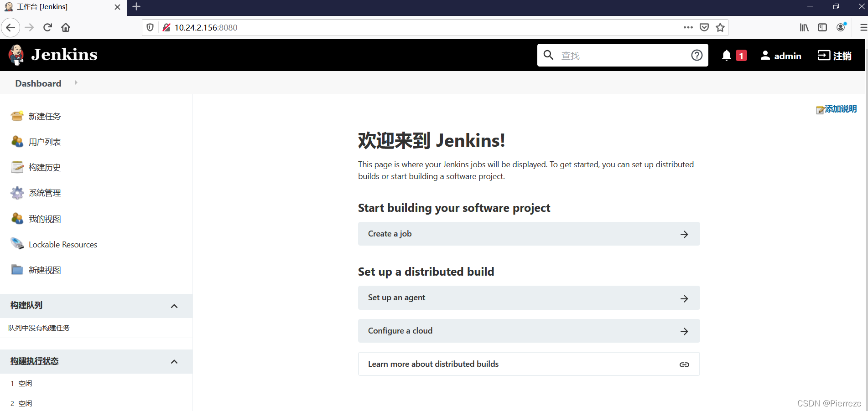Click the search magnifier icon
The height and width of the screenshot is (411, 868).
(548, 55)
